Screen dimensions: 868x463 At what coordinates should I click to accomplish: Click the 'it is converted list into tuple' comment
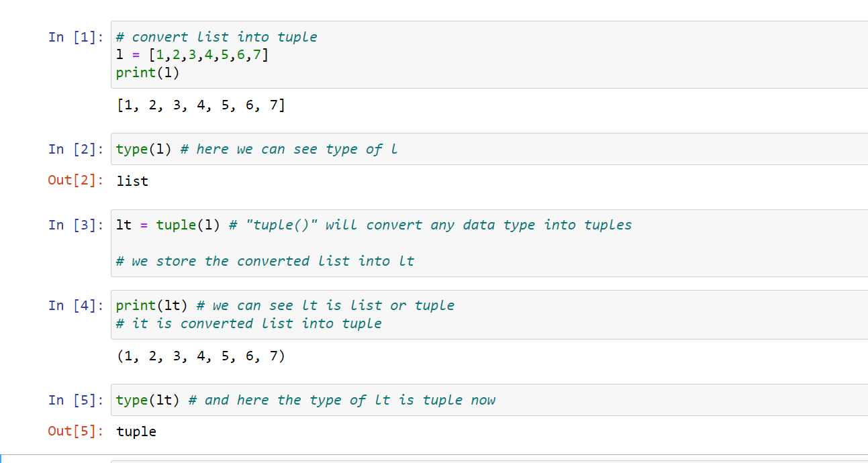(x=248, y=323)
